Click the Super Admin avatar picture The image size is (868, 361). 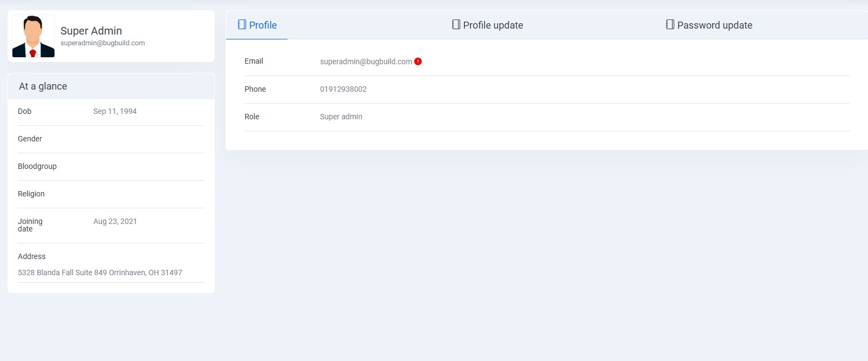pos(33,36)
